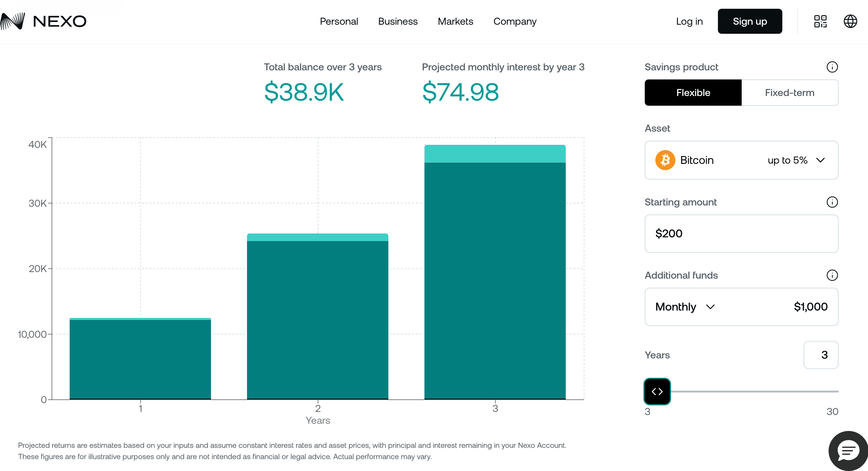The image size is (868, 471).
Task: Click the Savings product info icon
Action: [832, 67]
